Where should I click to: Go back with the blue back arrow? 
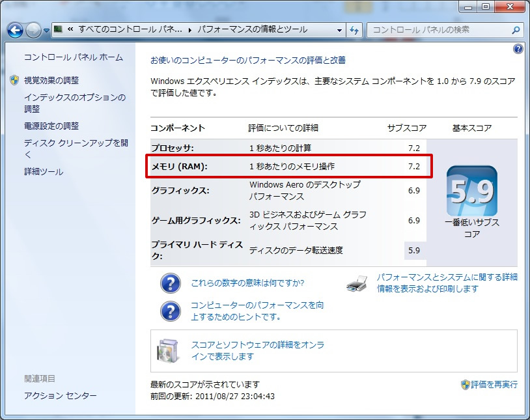click(x=15, y=31)
